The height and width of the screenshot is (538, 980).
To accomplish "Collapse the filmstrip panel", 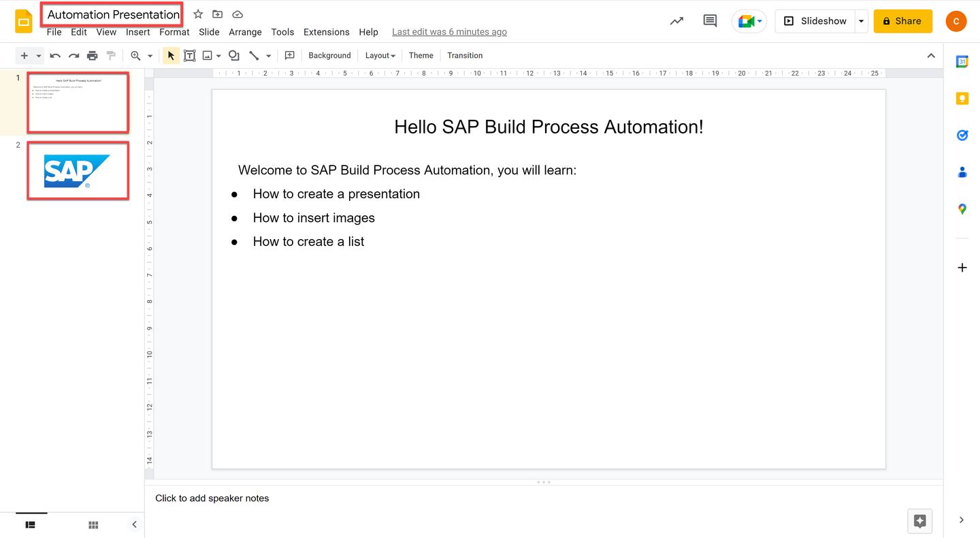I will 134,524.
